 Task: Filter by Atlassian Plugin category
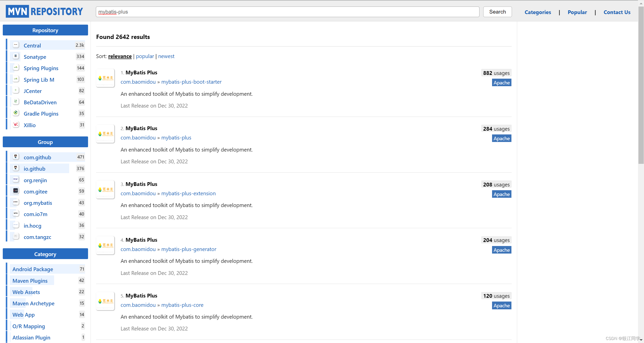[31, 337]
